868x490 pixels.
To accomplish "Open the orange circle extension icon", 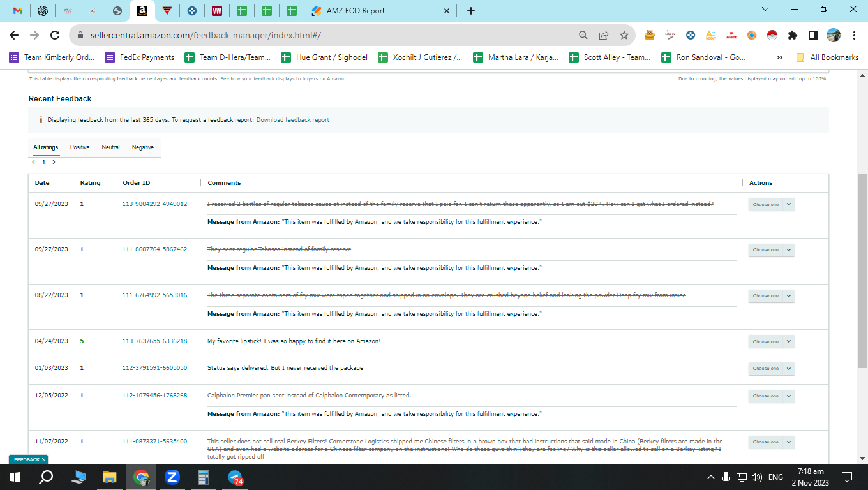I will tap(752, 35).
